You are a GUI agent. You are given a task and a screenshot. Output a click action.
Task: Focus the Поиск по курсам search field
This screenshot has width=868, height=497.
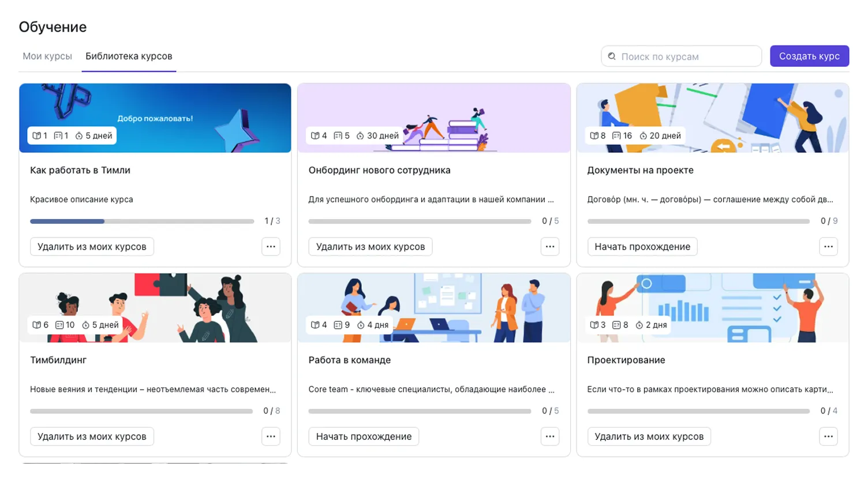click(687, 57)
